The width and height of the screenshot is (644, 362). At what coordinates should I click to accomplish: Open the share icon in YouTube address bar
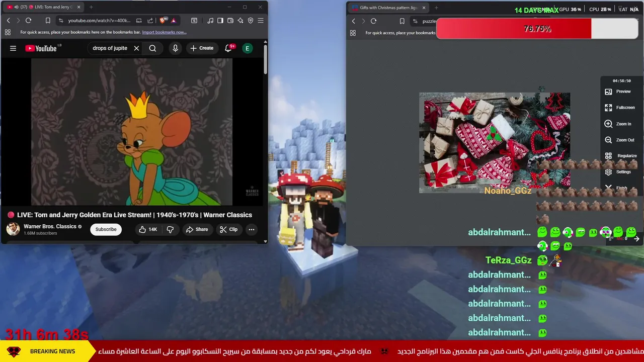tap(150, 21)
